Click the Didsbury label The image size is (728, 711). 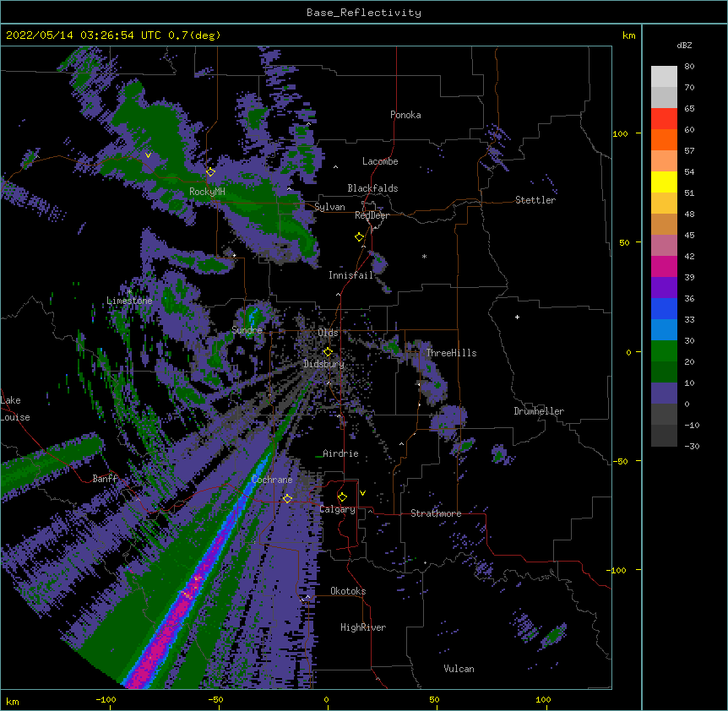324,364
